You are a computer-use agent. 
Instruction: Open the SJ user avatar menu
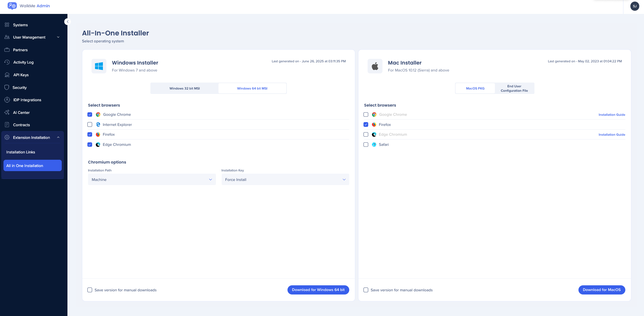coord(635,6)
